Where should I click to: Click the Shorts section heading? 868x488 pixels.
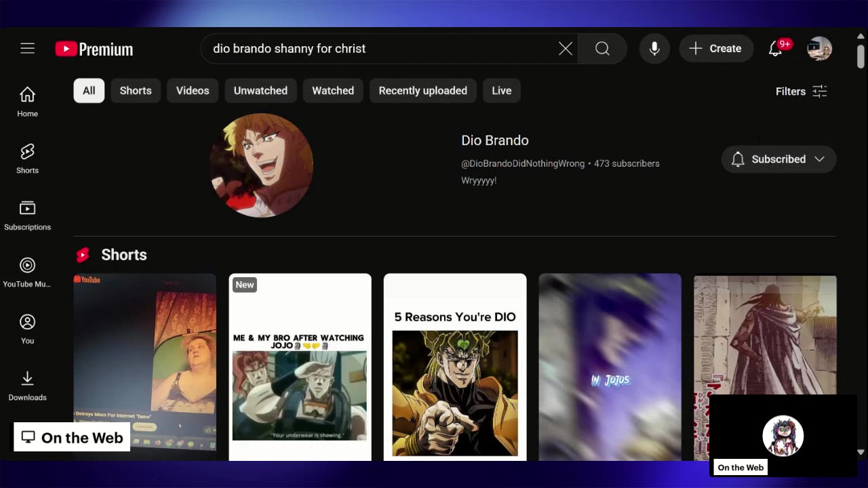[x=124, y=255]
